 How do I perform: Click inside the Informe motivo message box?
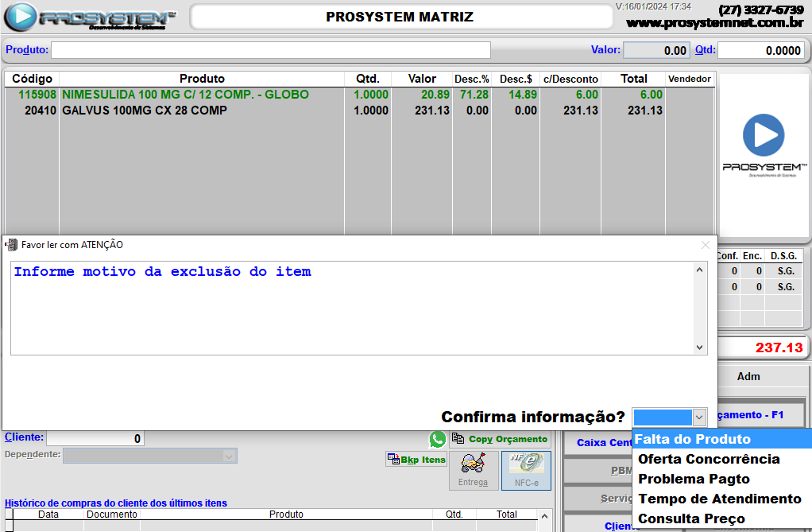tap(352, 309)
